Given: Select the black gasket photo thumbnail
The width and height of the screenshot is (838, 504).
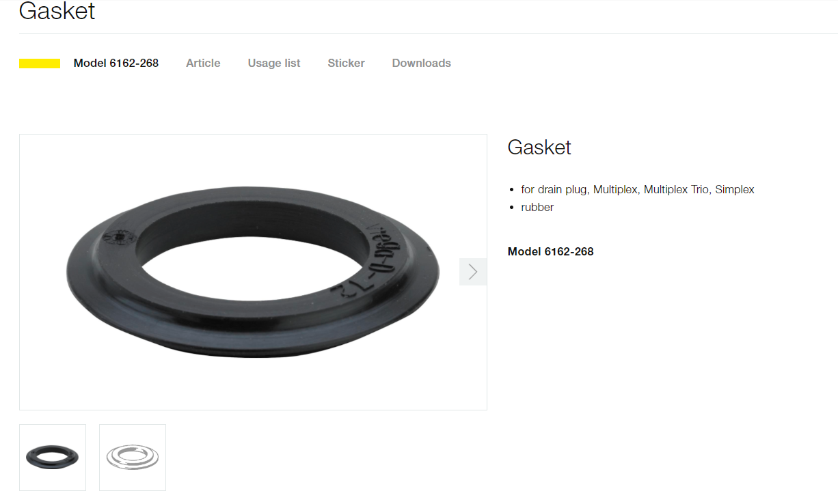Looking at the screenshot, I should point(53,458).
